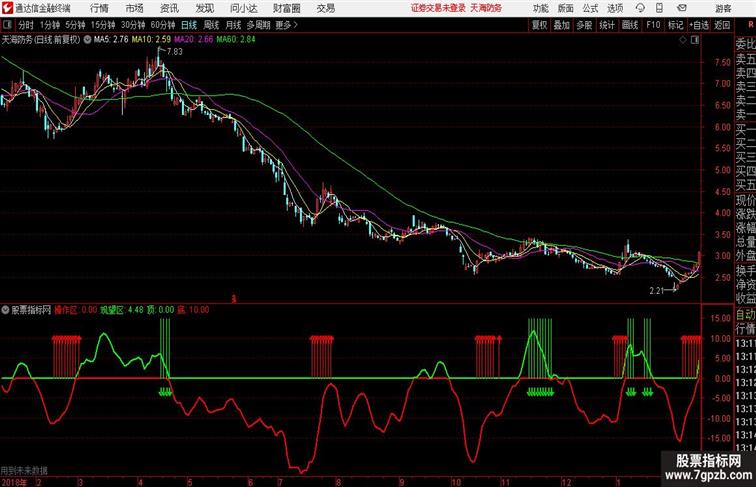Viewport: 756px width, 487px height.
Task: Open the 问小达 menu
Action: coord(244,8)
